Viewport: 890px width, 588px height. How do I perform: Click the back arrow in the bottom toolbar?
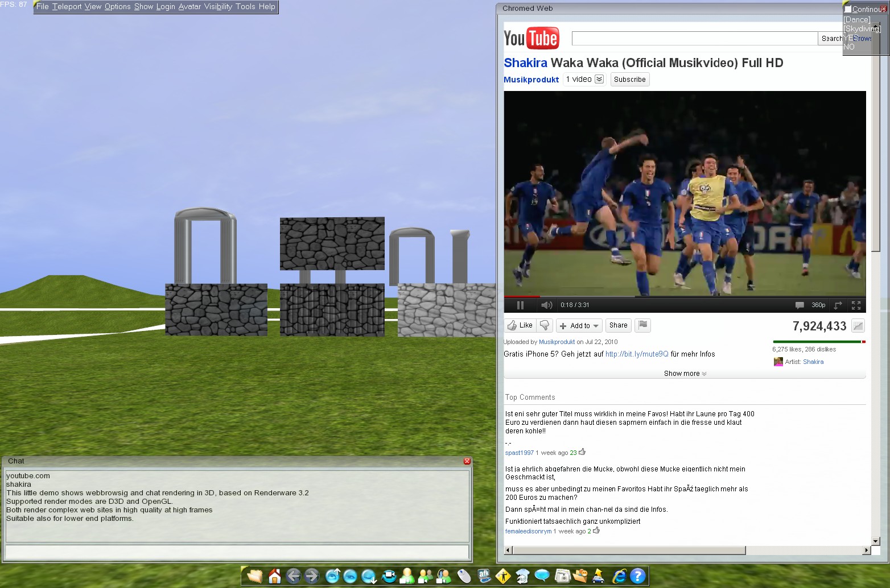point(293,576)
